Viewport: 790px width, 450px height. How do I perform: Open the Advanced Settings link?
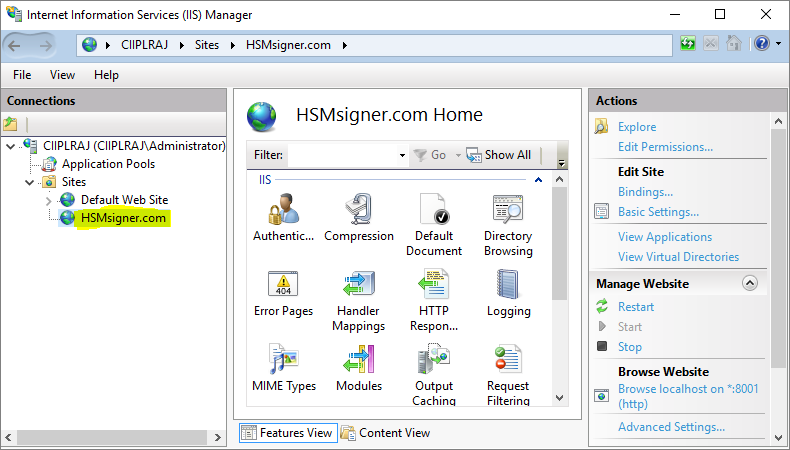pos(672,427)
